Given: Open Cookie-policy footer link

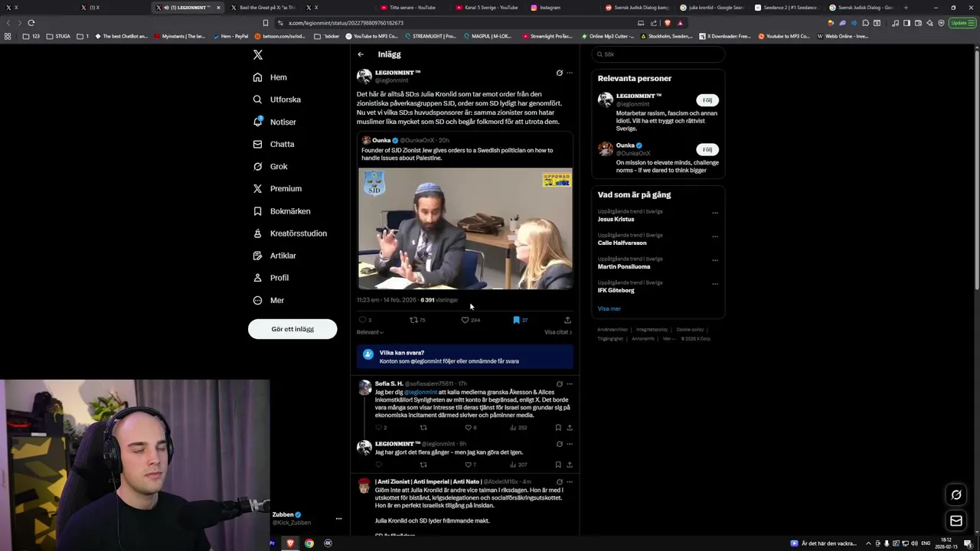Looking at the screenshot, I should [x=690, y=329].
